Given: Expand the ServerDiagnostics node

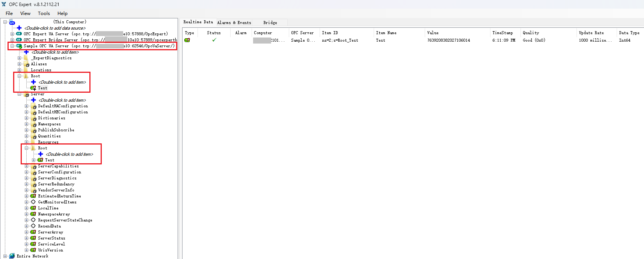Looking at the screenshot, I should point(27,178).
